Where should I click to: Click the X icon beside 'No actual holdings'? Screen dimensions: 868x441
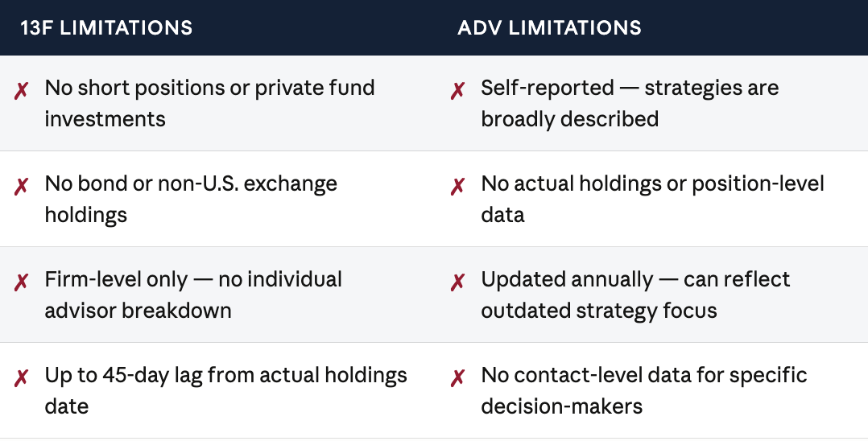(x=458, y=187)
